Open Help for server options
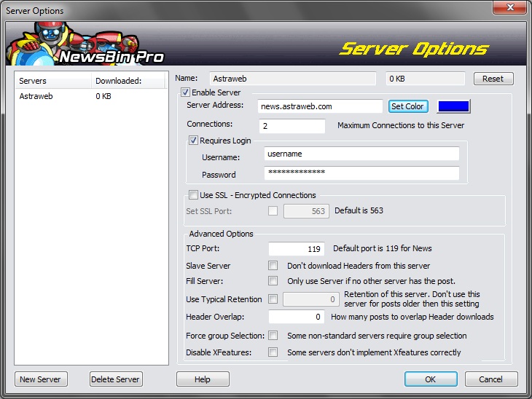 tap(203, 379)
